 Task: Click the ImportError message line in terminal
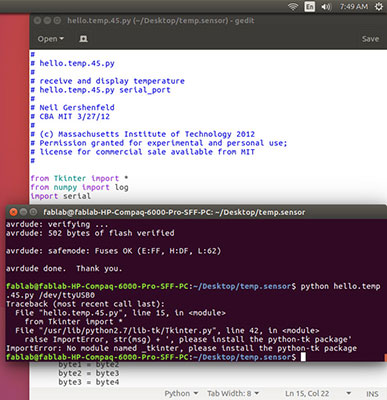[181, 348]
